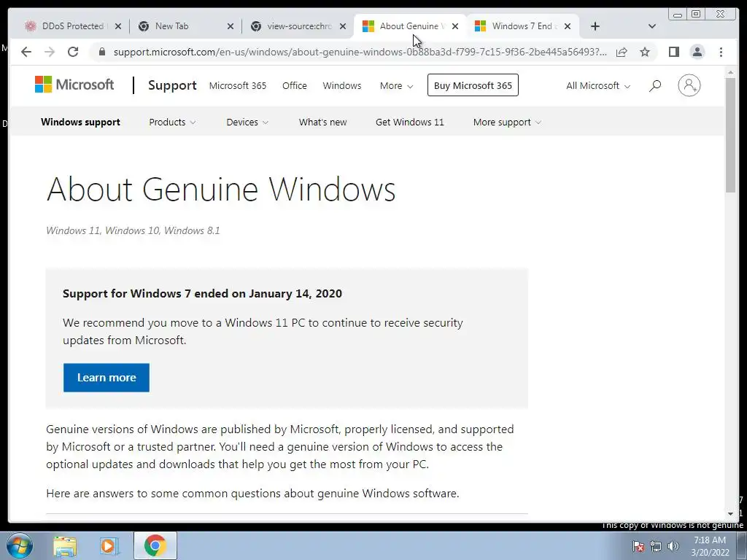Open Windows support link
Image resolution: width=747 pixels, height=560 pixels.
coord(80,122)
